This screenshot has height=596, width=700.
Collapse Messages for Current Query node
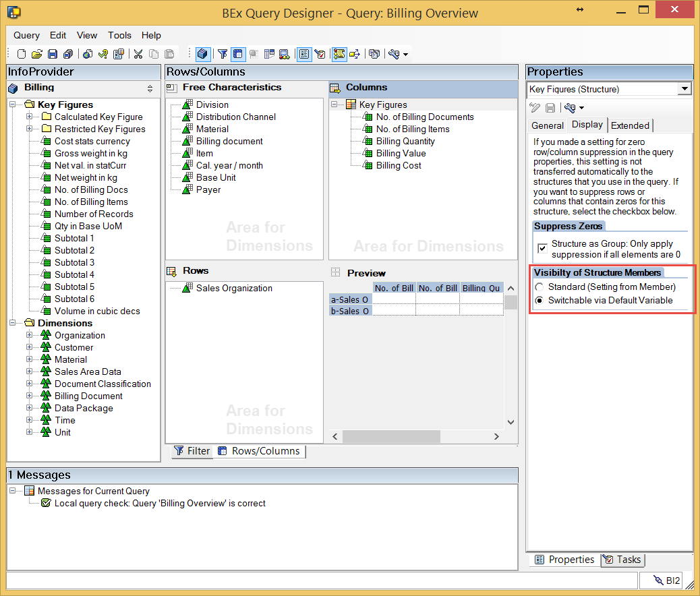point(13,491)
